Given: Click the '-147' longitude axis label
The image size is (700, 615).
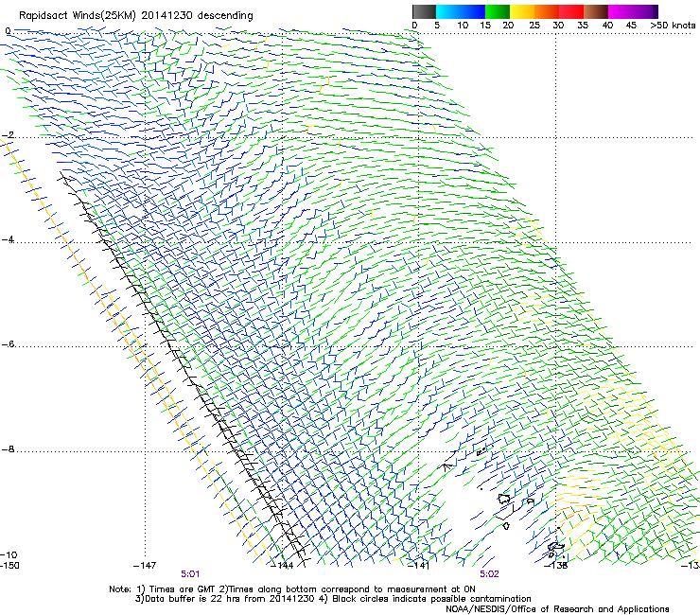Looking at the screenshot, I should (x=145, y=566).
